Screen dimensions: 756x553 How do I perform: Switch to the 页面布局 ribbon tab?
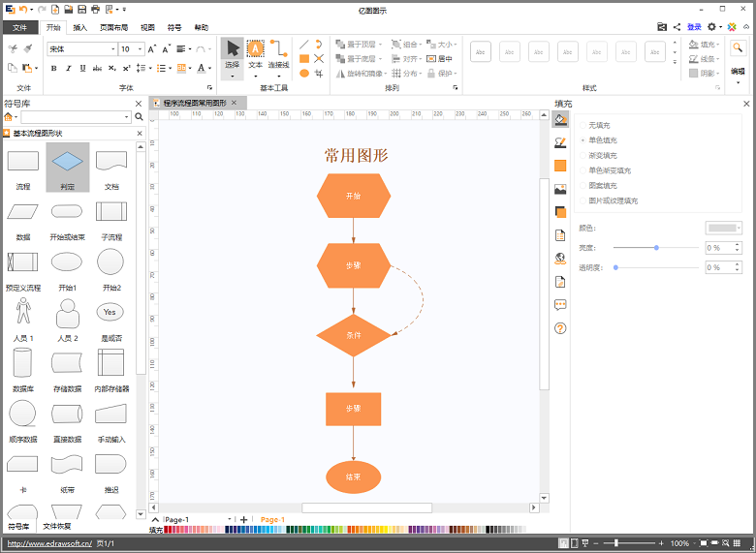click(x=113, y=27)
